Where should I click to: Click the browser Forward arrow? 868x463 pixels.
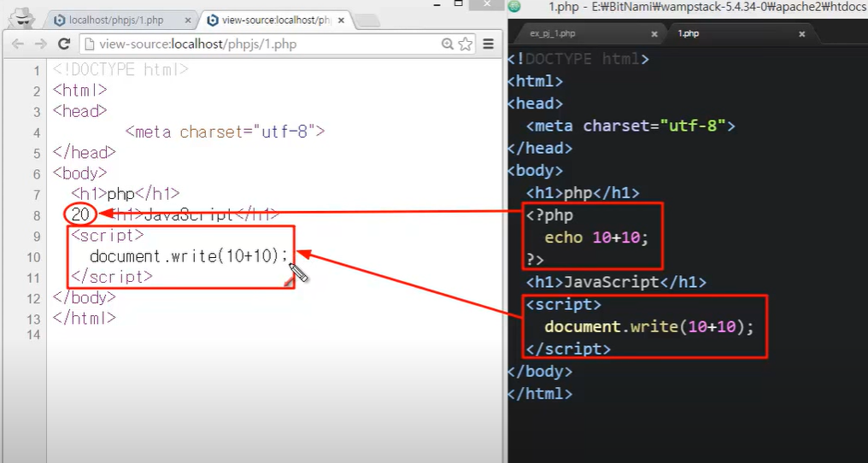pyautogui.click(x=40, y=44)
